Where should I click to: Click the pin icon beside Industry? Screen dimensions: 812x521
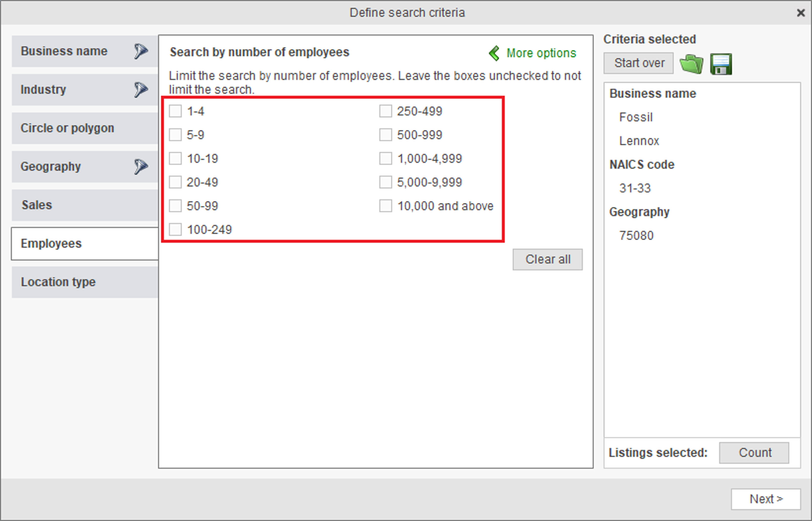(x=141, y=90)
